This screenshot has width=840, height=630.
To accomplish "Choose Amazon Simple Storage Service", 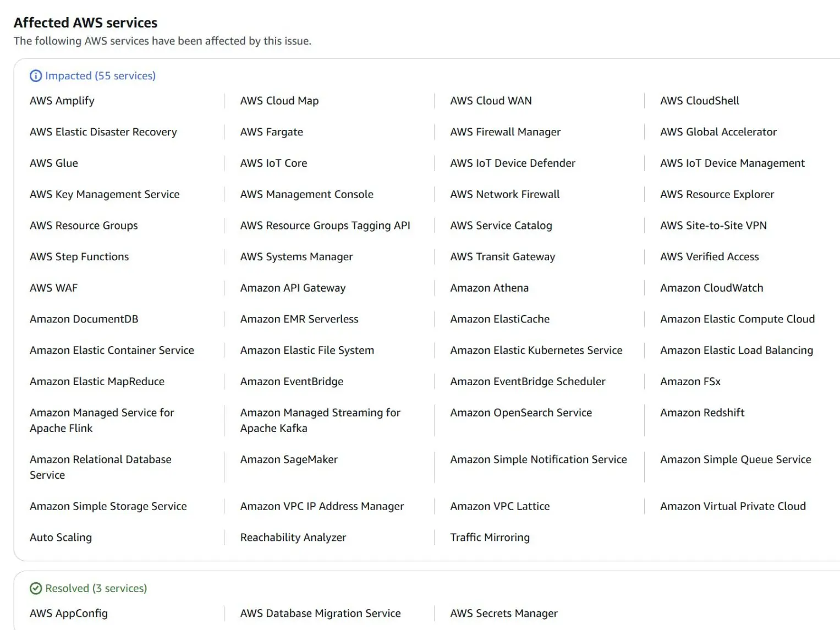I will [108, 507].
